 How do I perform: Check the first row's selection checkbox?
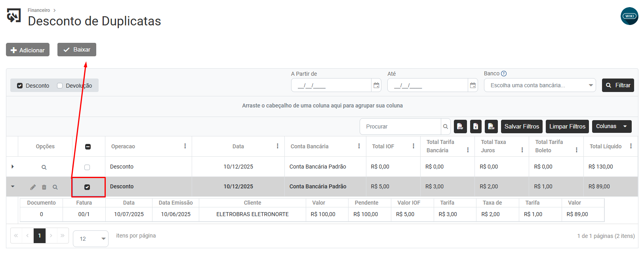point(87,167)
